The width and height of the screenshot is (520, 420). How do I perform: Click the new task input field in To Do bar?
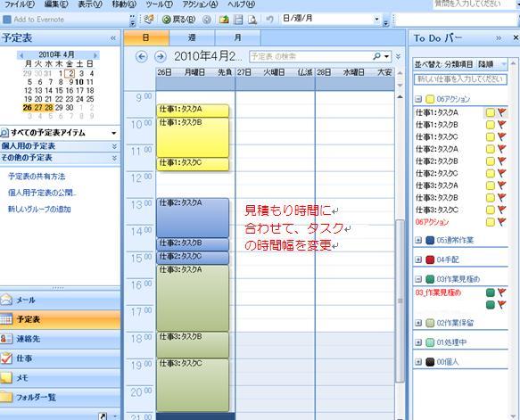[460, 79]
